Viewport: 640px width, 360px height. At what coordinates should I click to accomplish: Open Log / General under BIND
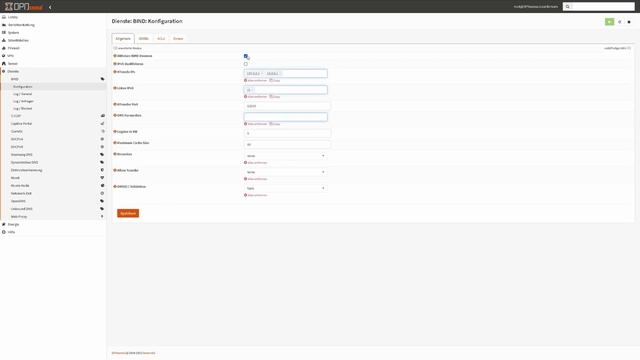pyautogui.click(x=22, y=94)
